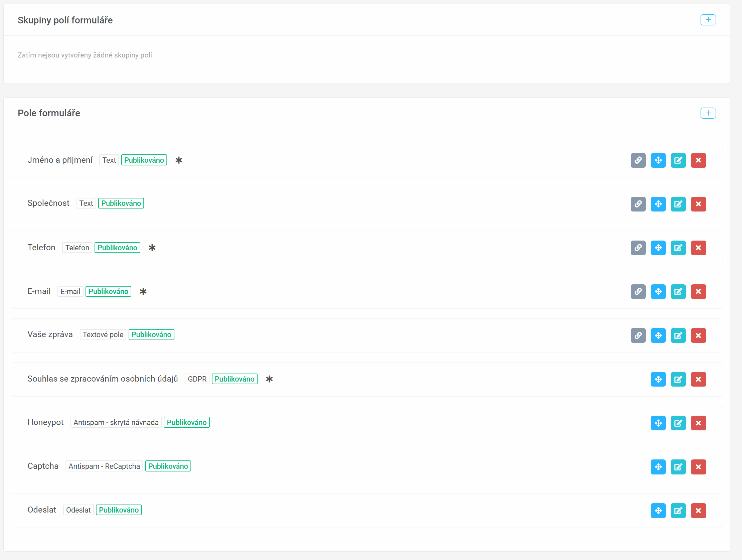742x560 pixels.
Task: Click link icon on Telefon row
Action: (x=638, y=248)
